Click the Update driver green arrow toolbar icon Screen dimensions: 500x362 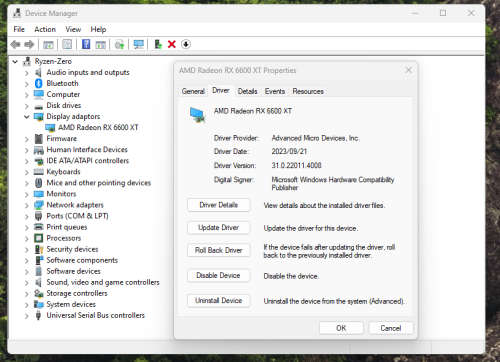coord(158,44)
